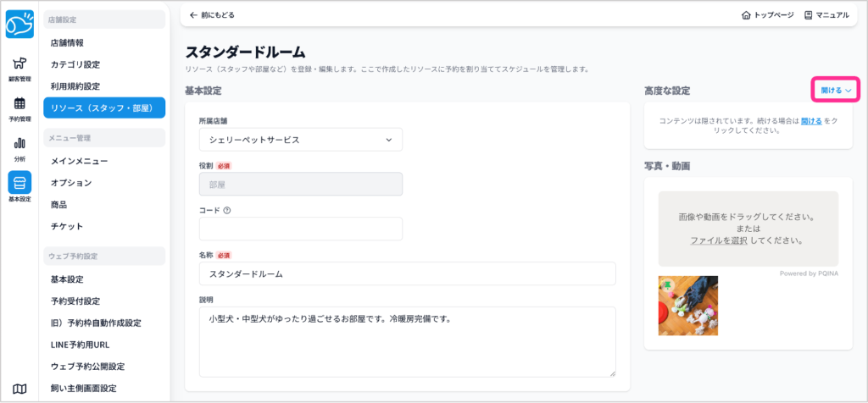Open the 所属店舗 dropdown

point(300,140)
